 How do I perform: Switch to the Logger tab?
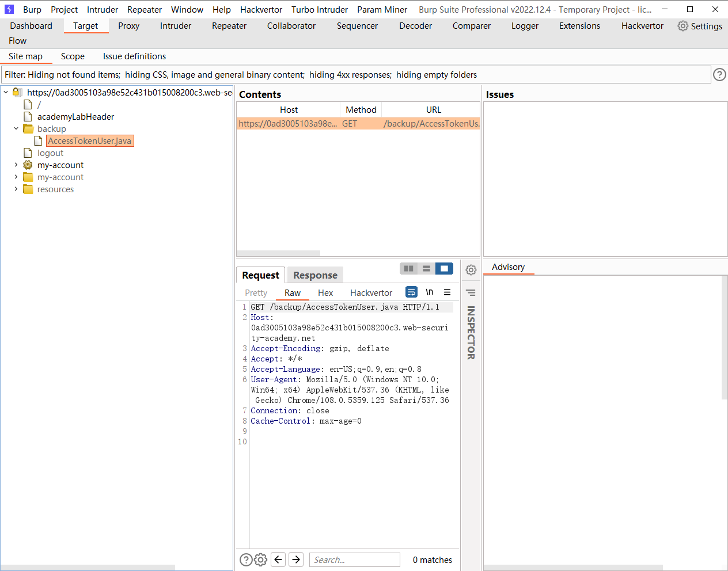(525, 26)
